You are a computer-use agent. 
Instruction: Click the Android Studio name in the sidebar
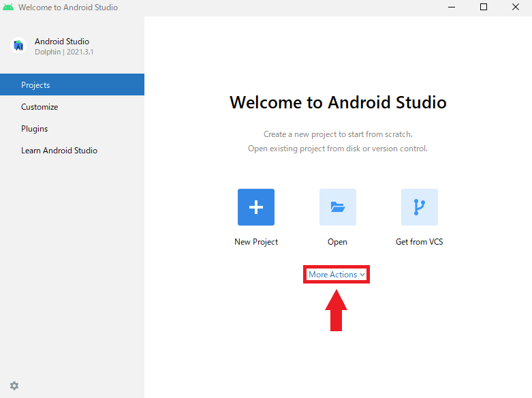[x=62, y=42]
